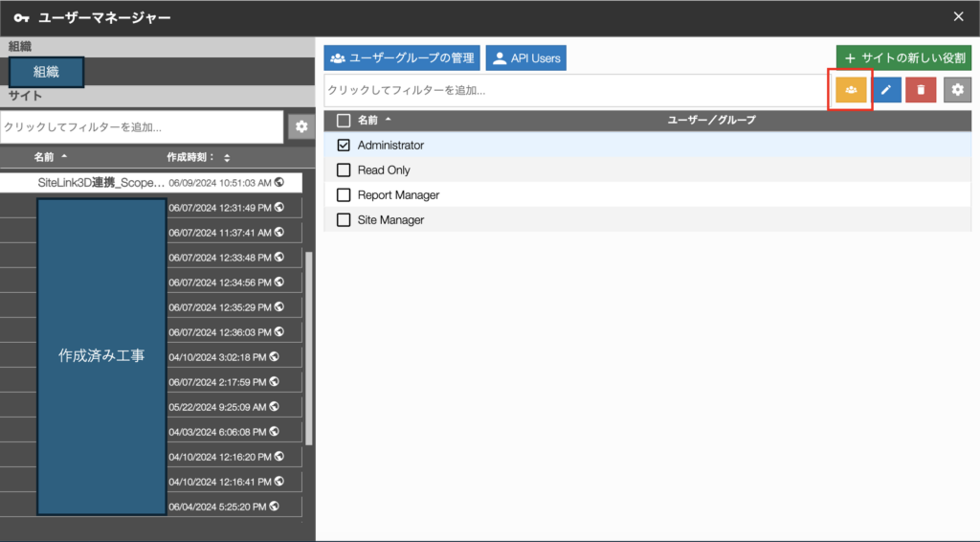Select the Report Manager checkbox
Image resolution: width=980 pixels, height=542 pixels.
[x=345, y=195]
